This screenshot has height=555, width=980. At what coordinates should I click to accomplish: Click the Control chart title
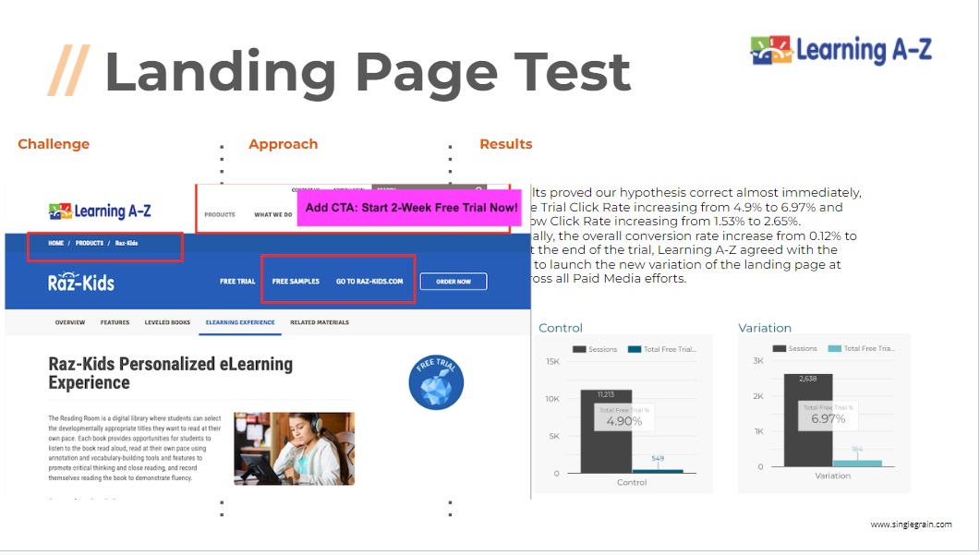coord(560,328)
